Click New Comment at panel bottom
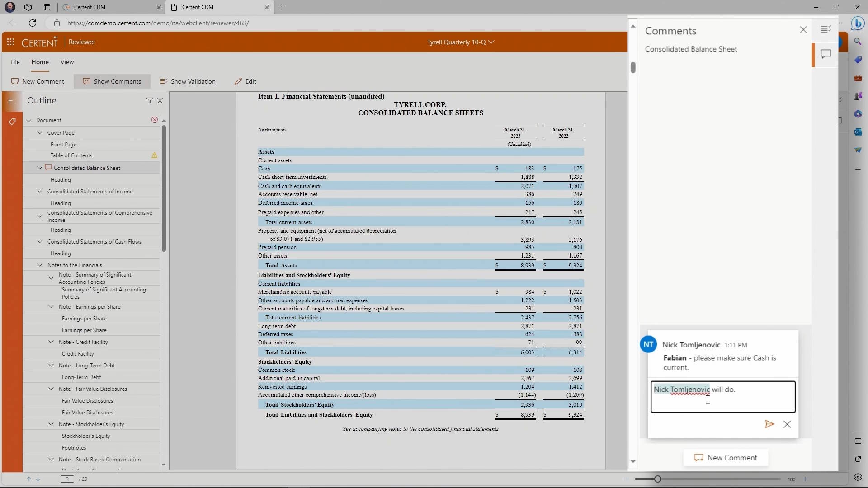The image size is (868, 488). click(725, 458)
